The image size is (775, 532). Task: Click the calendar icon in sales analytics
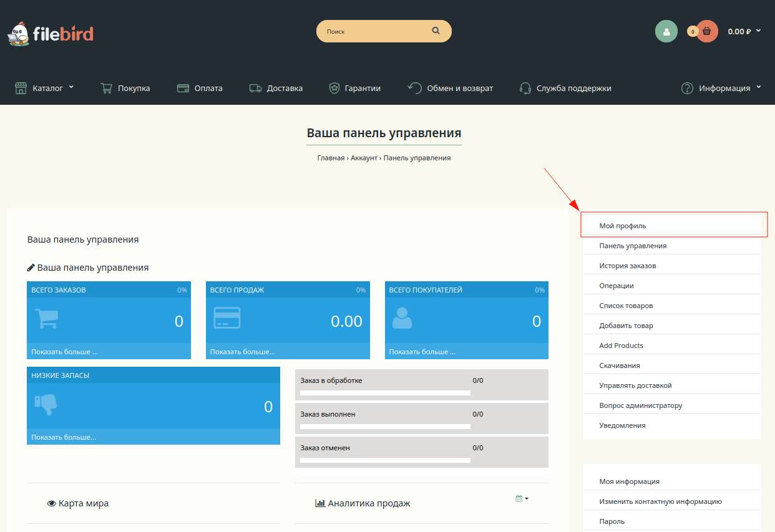click(519, 498)
